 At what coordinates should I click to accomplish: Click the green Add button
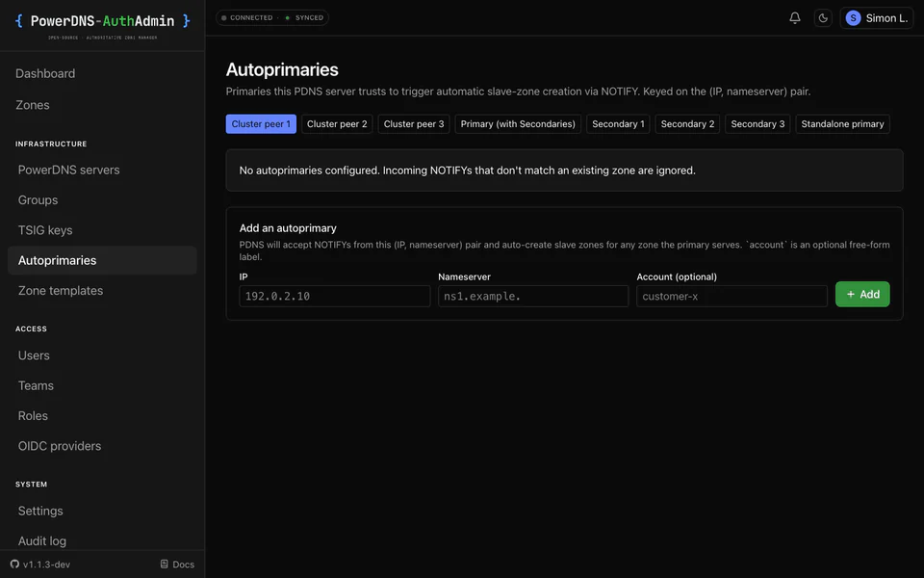[862, 295]
